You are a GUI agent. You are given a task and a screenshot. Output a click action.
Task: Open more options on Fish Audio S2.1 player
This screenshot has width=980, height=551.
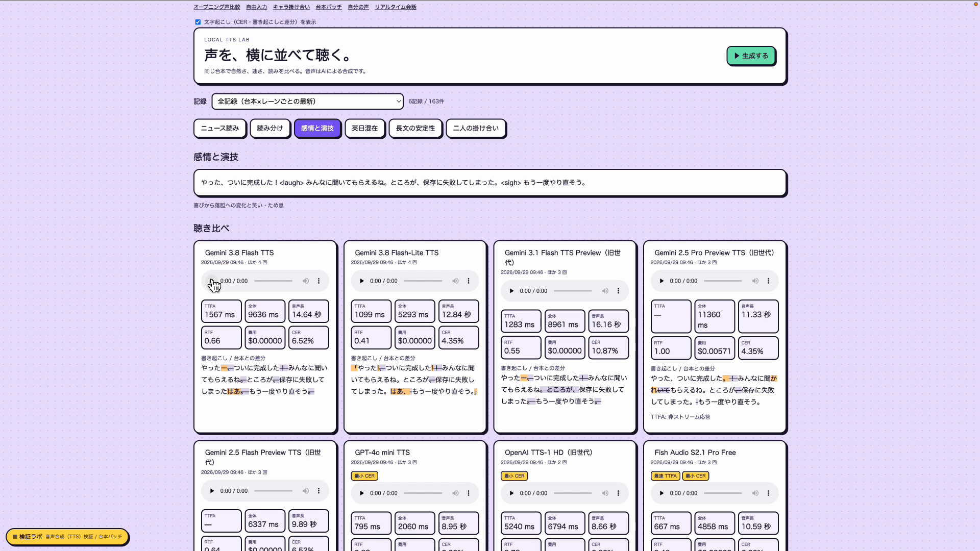tap(768, 493)
